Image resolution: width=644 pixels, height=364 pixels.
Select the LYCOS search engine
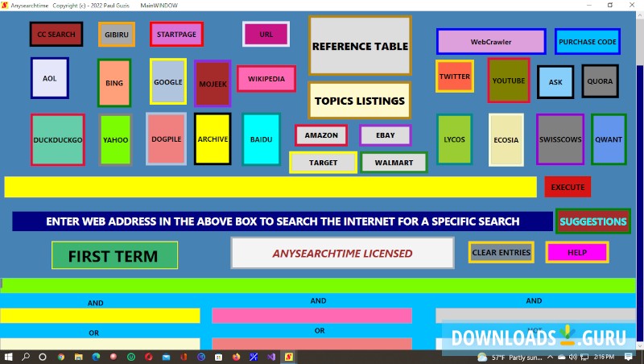click(454, 139)
